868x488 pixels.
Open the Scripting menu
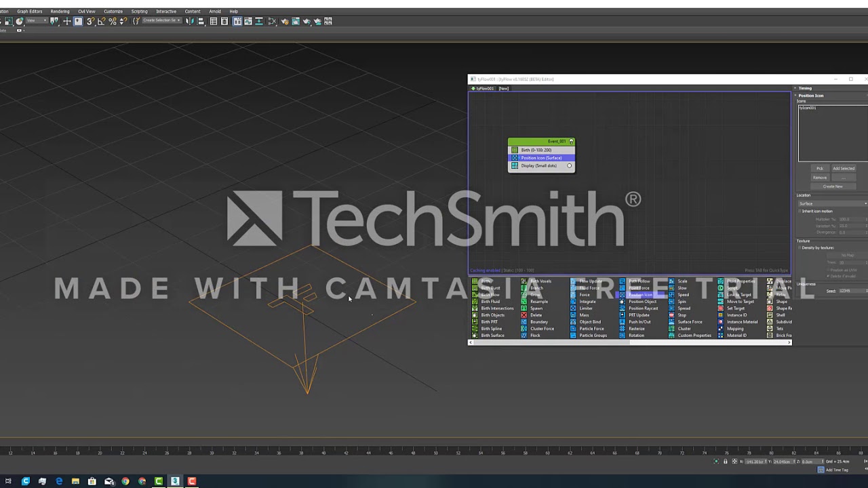(x=139, y=12)
